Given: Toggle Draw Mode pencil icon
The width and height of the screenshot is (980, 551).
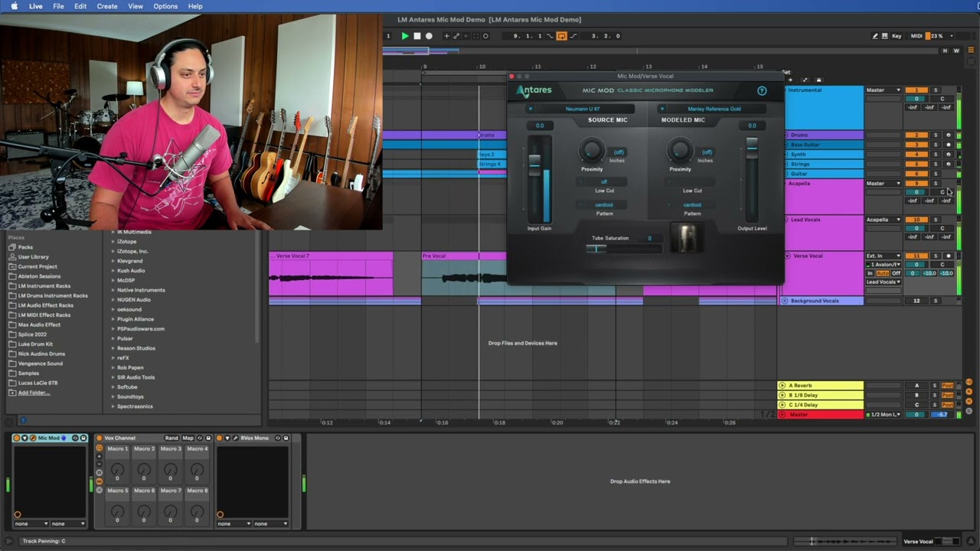Looking at the screenshot, I should pyautogui.click(x=875, y=36).
